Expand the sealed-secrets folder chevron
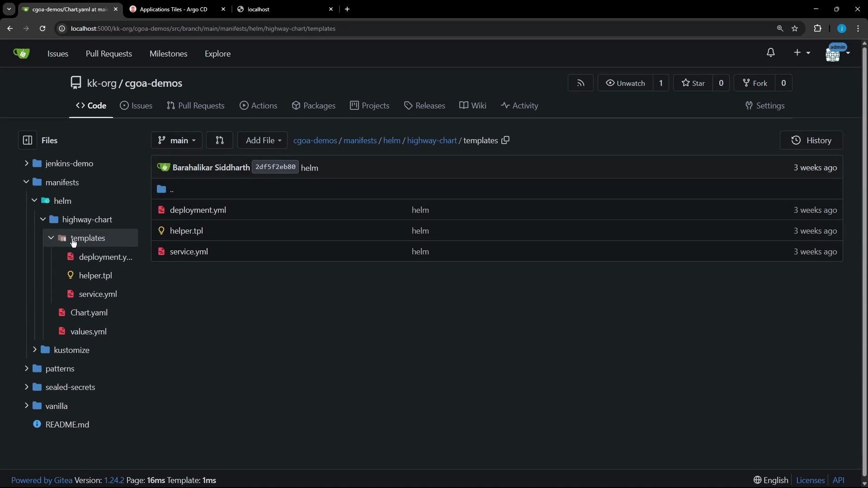Screen dimensions: 868x488 click(26, 387)
